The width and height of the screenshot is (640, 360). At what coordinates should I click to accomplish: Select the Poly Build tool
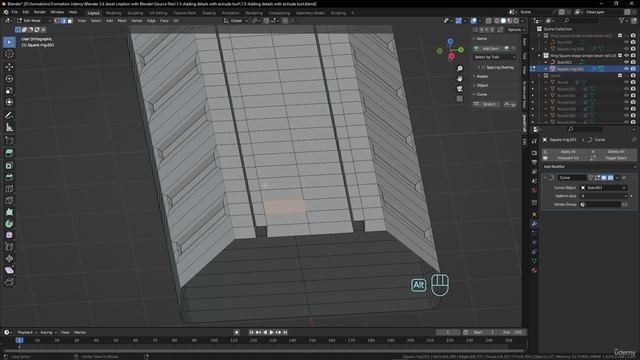(x=9, y=212)
